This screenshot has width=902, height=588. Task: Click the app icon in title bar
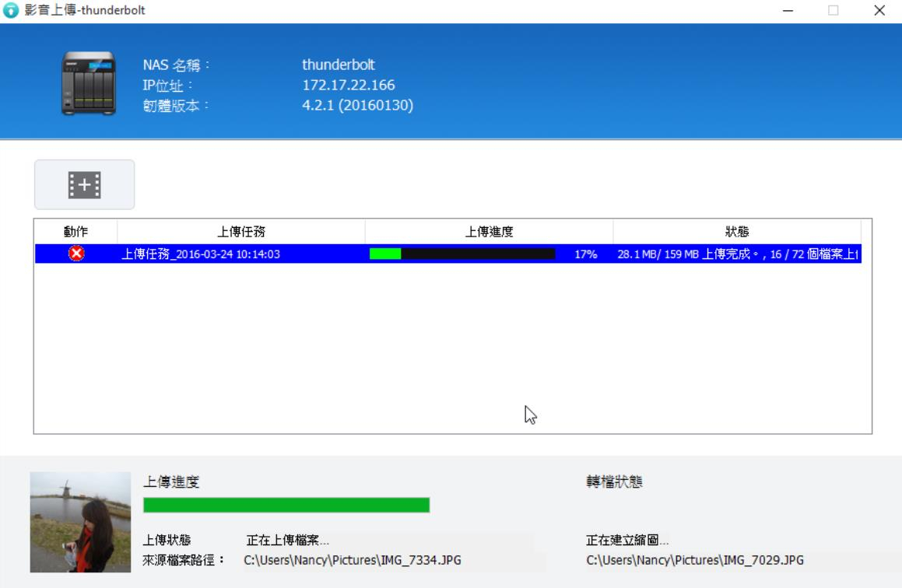pyautogui.click(x=11, y=11)
